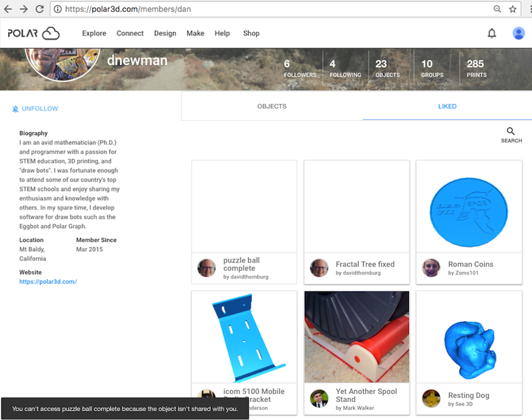Click the "by See 3D" author text
532x420 pixels.
[460, 404]
